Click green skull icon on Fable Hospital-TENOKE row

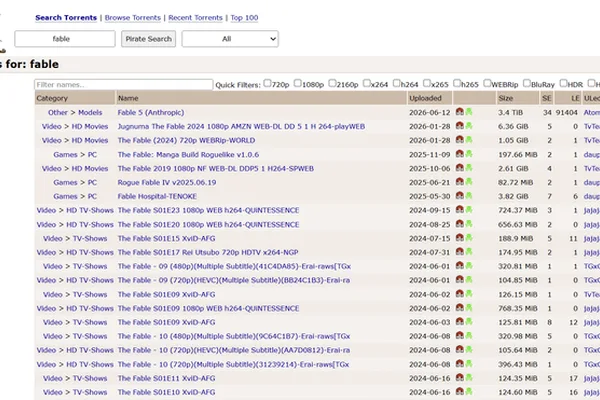coord(469,196)
